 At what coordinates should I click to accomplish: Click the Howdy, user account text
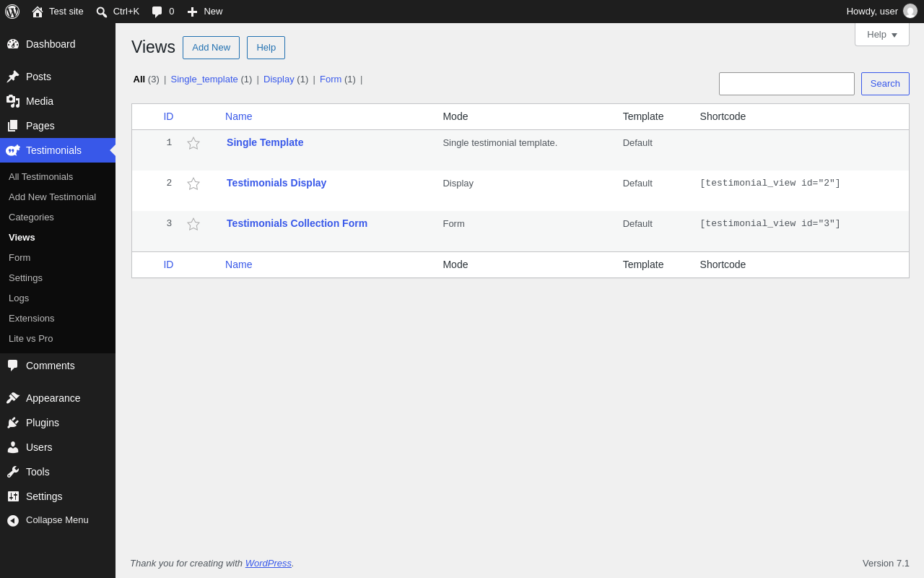pos(872,12)
